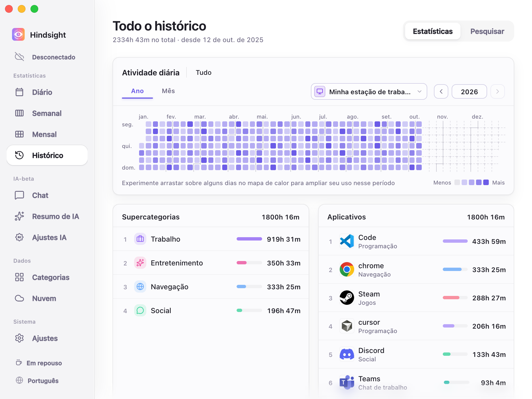The image size is (532, 399).
Task: Click the Trabalho purple progress bar
Action: [249, 239]
